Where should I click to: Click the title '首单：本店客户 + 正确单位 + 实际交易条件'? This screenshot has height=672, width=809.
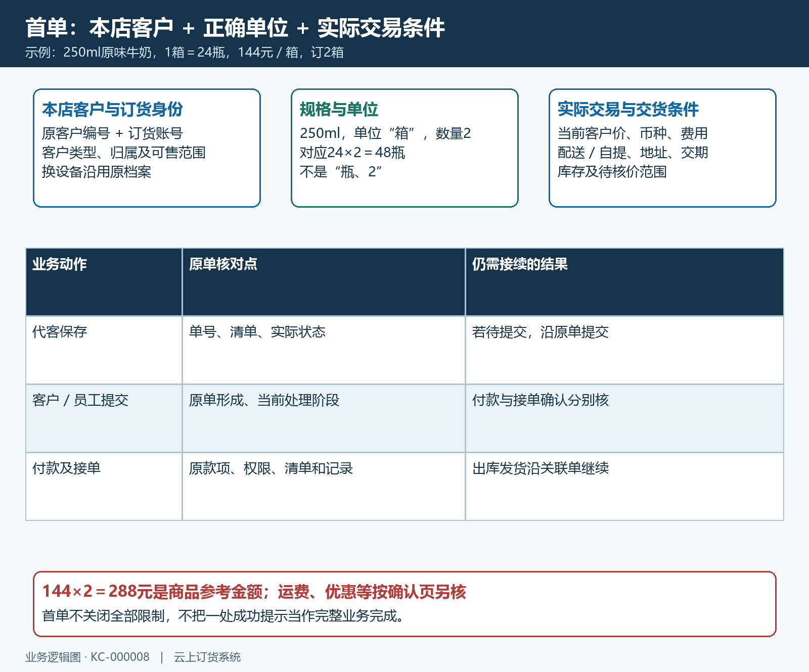pos(235,28)
